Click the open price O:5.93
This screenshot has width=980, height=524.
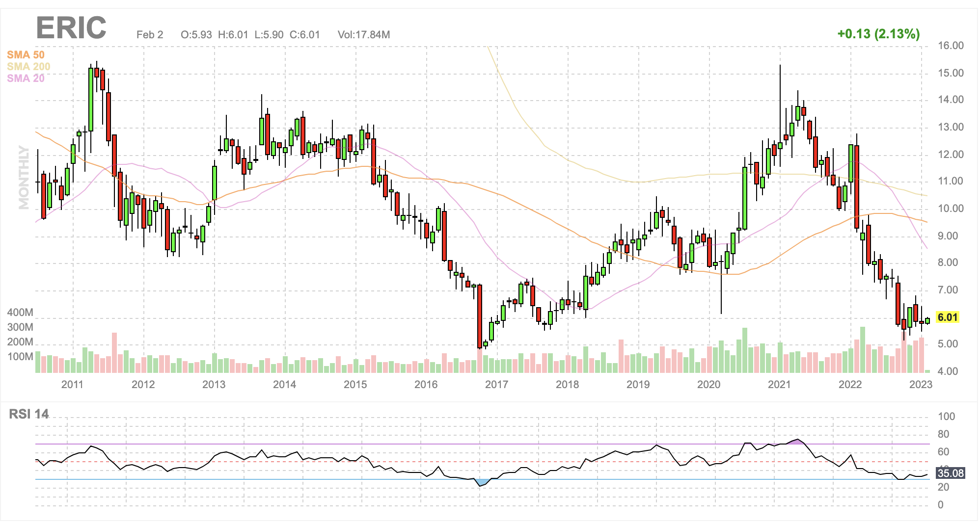coord(196,35)
